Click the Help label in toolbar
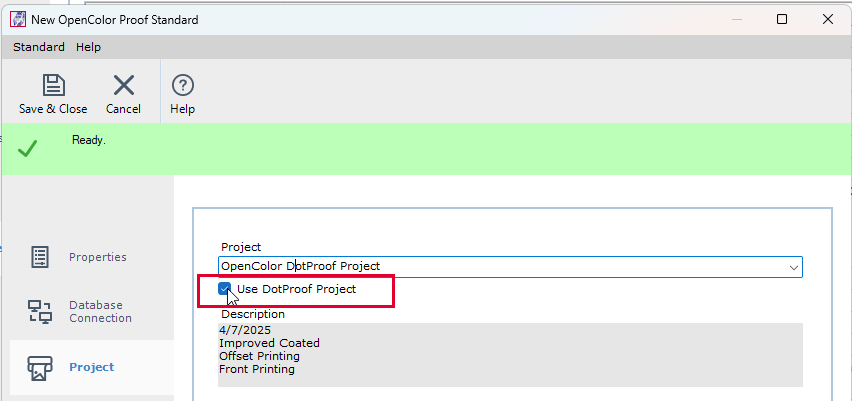Screen dimensions: 852x401 (x=183, y=109)
